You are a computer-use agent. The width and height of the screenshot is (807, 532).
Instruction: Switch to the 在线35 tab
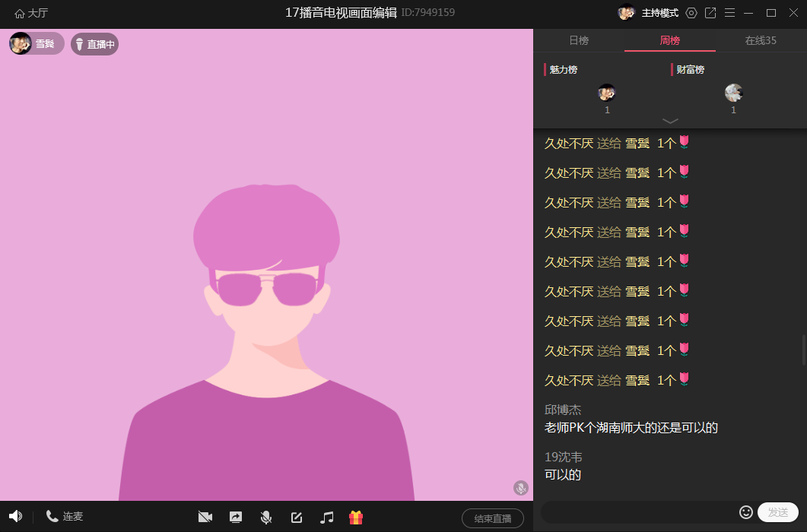coord(761,40)
